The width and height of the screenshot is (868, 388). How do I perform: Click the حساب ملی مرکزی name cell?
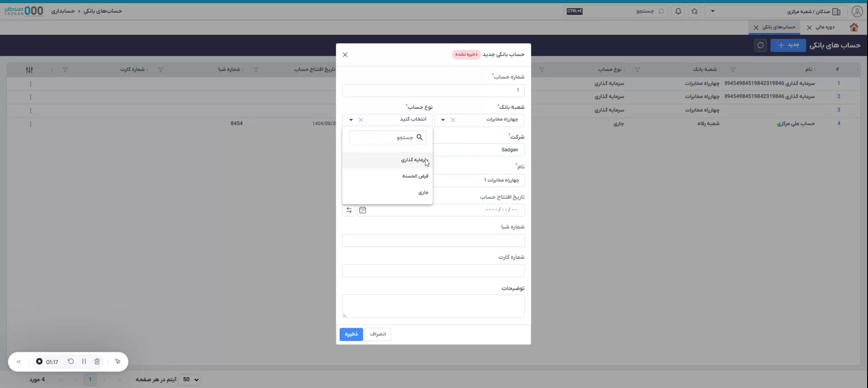pos(796,123)
